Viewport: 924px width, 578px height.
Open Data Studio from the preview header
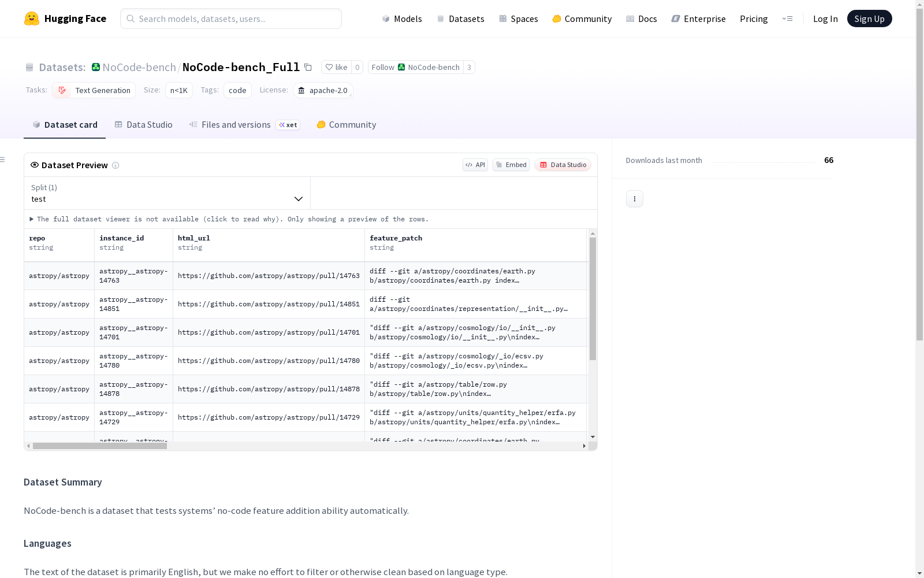pos(563,165)
